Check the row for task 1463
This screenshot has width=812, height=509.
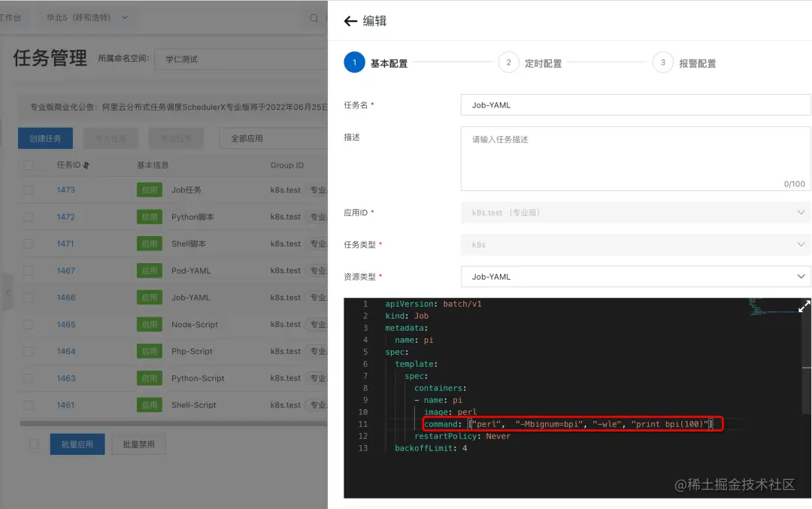[x=28, y=378]
